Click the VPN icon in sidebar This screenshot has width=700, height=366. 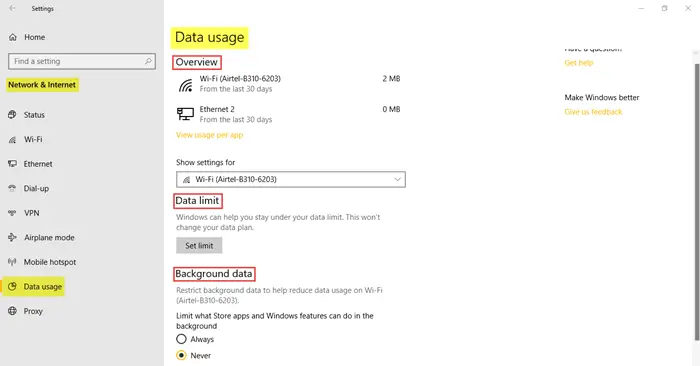coord(12,213)
